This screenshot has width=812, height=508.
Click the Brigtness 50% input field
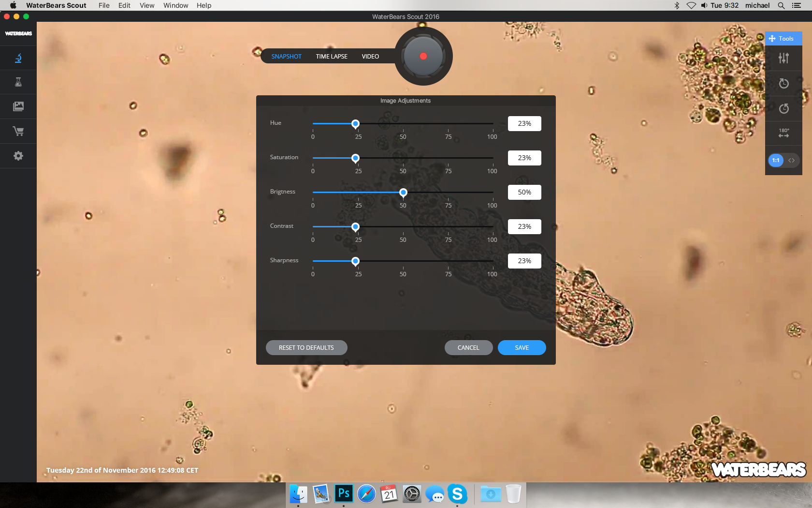click(x=524, y=192)
